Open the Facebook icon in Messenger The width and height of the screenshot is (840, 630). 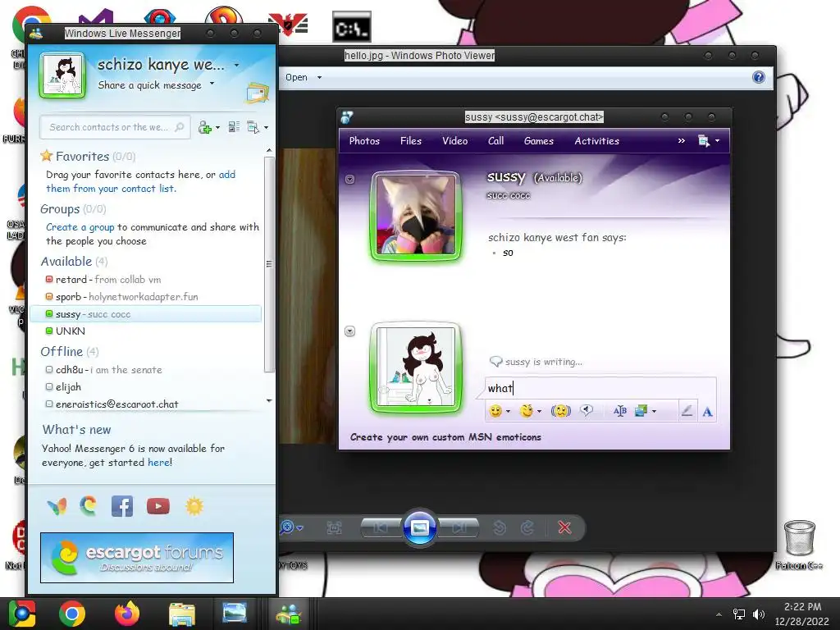(x=122, y=506)
